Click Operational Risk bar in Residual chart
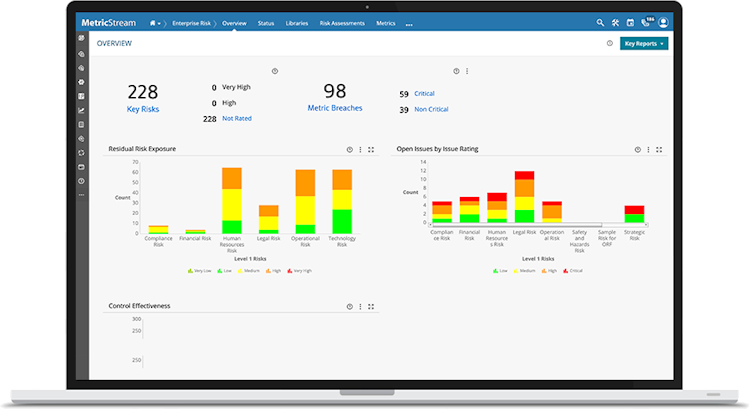 pos(305,201)
